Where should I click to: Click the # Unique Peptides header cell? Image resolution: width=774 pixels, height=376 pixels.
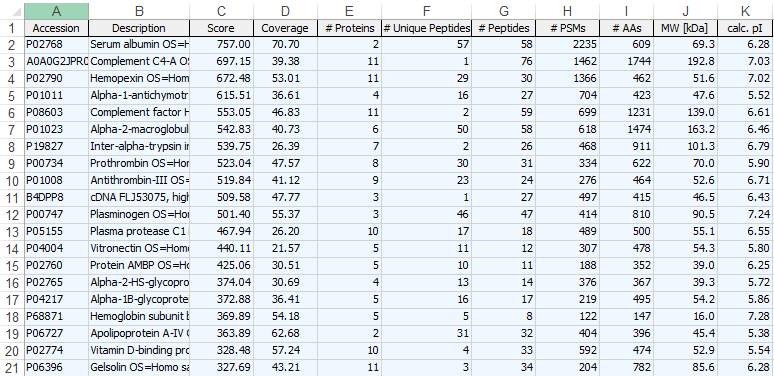pos(426,28)
